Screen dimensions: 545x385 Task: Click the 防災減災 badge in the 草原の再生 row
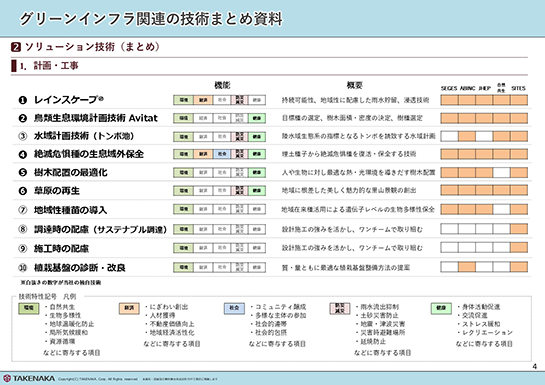[x=239, y=190]
